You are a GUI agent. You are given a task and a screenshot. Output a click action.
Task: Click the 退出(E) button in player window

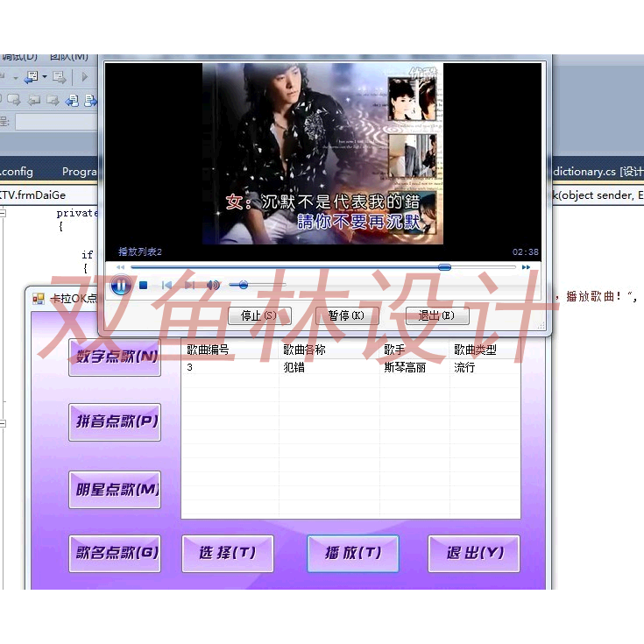[437, 315]
